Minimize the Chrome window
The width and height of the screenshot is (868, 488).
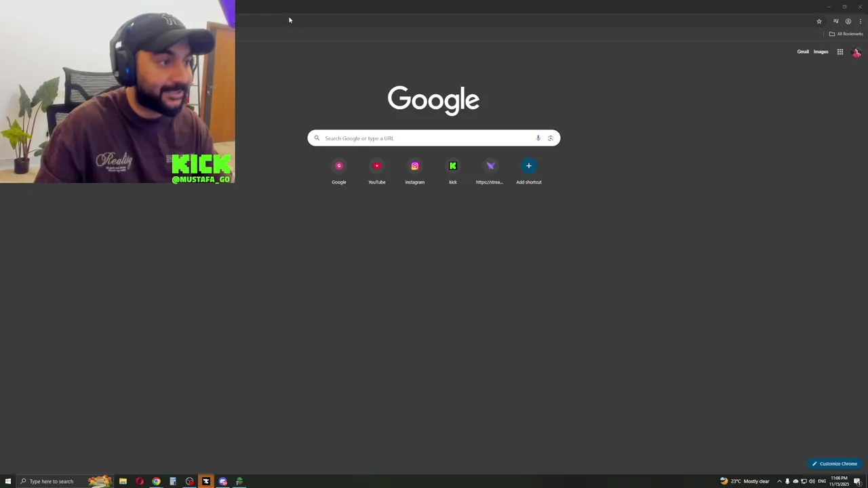828,7
